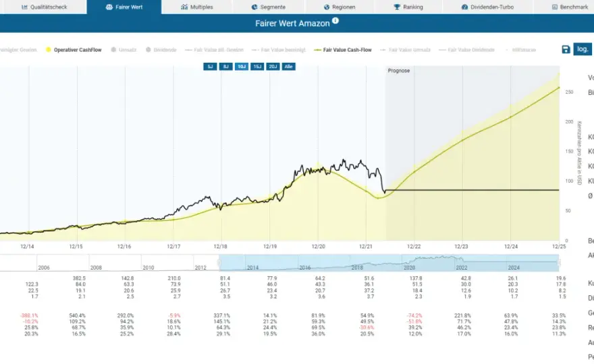Click the gauge icon on Dividenden-Turbo tab
Image resolution: width=594 pixels, height=364 pixels.
(x=464, y=7)
